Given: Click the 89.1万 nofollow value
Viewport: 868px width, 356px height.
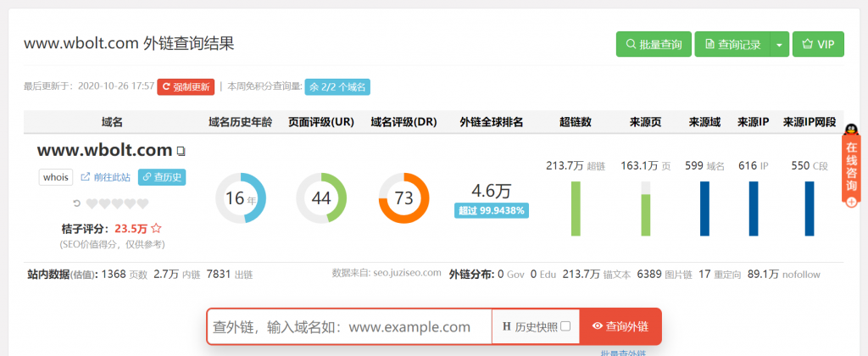Looking at the screenshot, I should (x=784, y=274).
